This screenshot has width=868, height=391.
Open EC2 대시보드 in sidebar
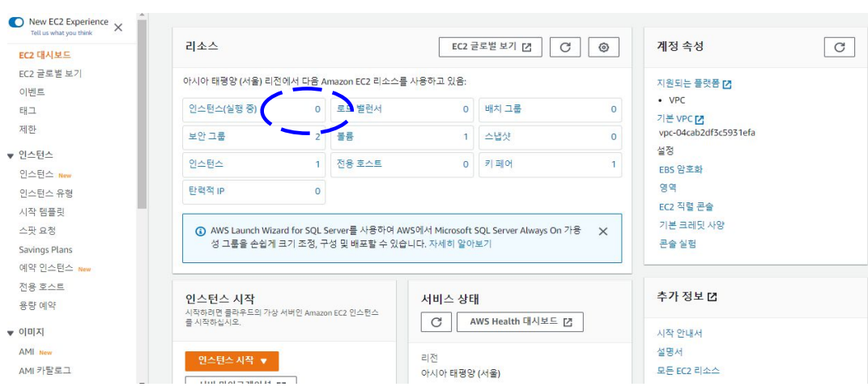pyautogui.click(x=45, y=55)
